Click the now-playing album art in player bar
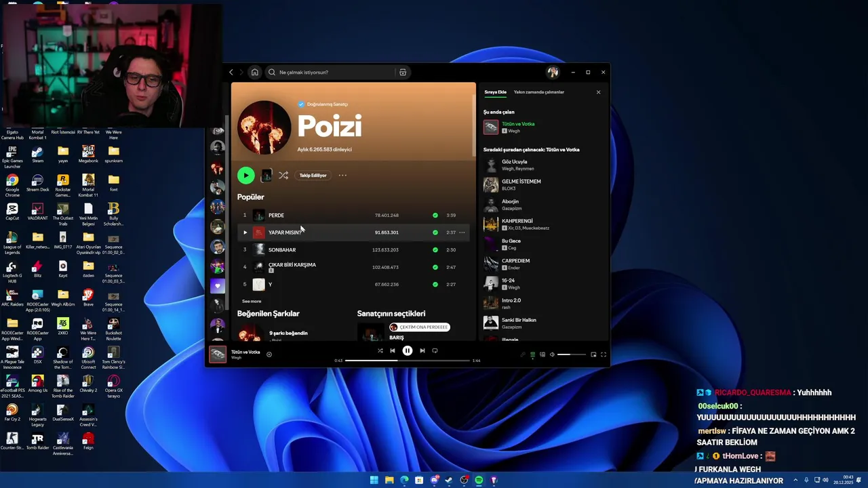This screenshot has height=488, width=868. (x=218, y=354)
